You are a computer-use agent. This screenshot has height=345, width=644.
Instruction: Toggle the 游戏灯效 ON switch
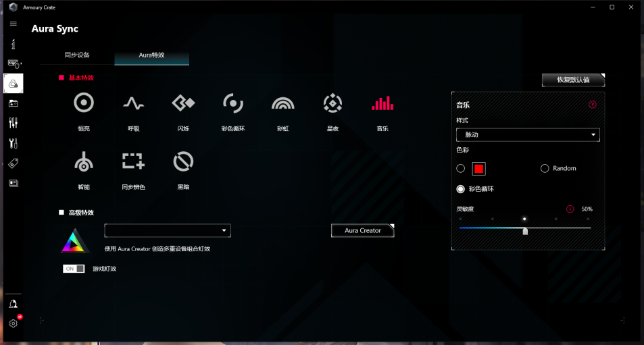(x=74, y=269)
